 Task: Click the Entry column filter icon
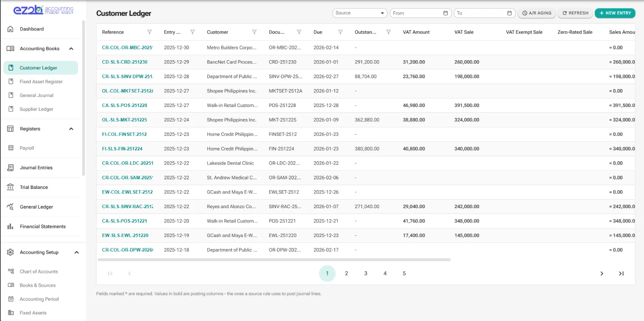point(193,32)
